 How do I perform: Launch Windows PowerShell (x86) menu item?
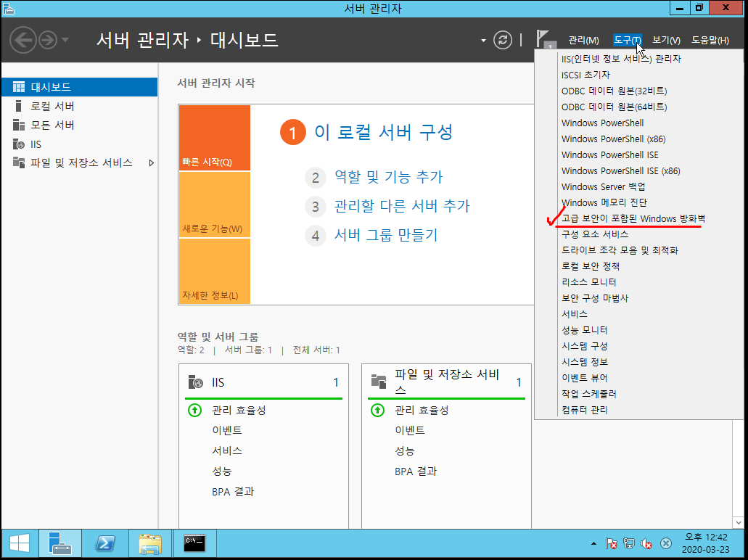(x=614, y=139)
